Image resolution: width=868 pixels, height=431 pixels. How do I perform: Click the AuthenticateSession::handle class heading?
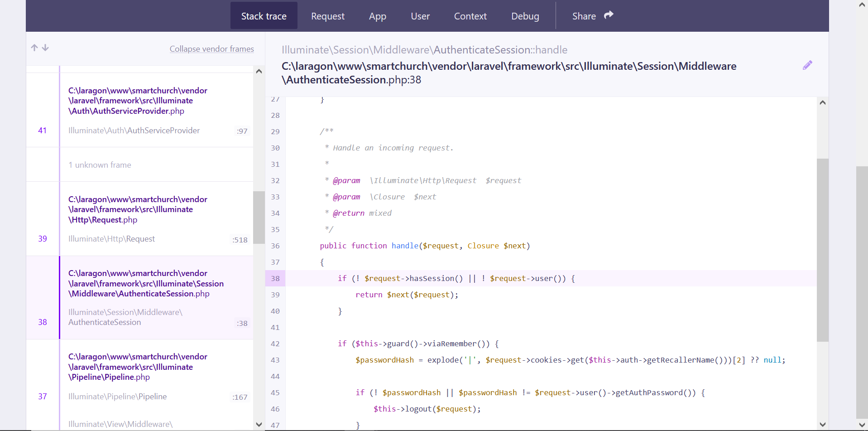pos(424,50)
